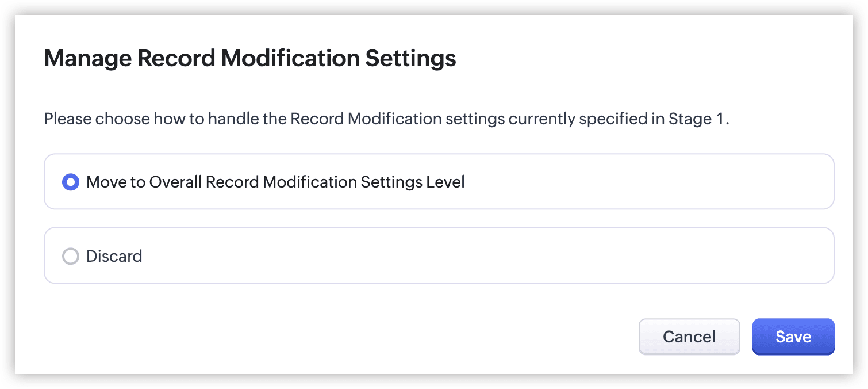868x389 pixels.
Task: Save the record modification choice
Action: [x=793, y=337]
